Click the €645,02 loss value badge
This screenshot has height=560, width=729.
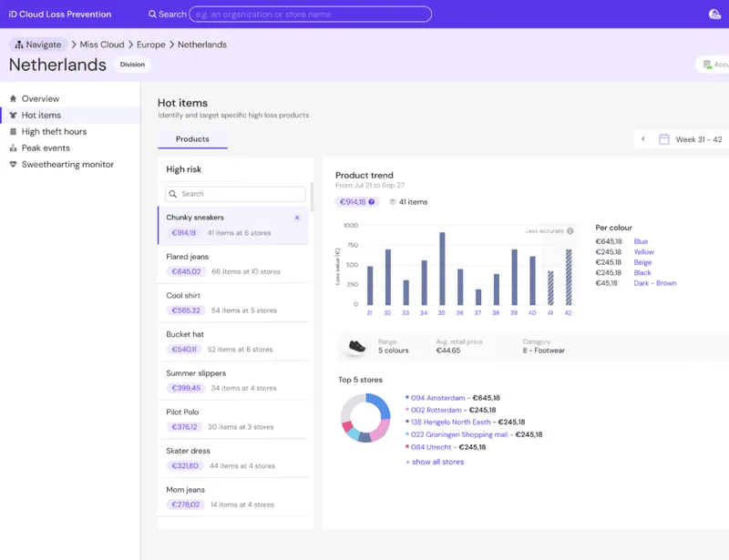[x=186, y=271]
